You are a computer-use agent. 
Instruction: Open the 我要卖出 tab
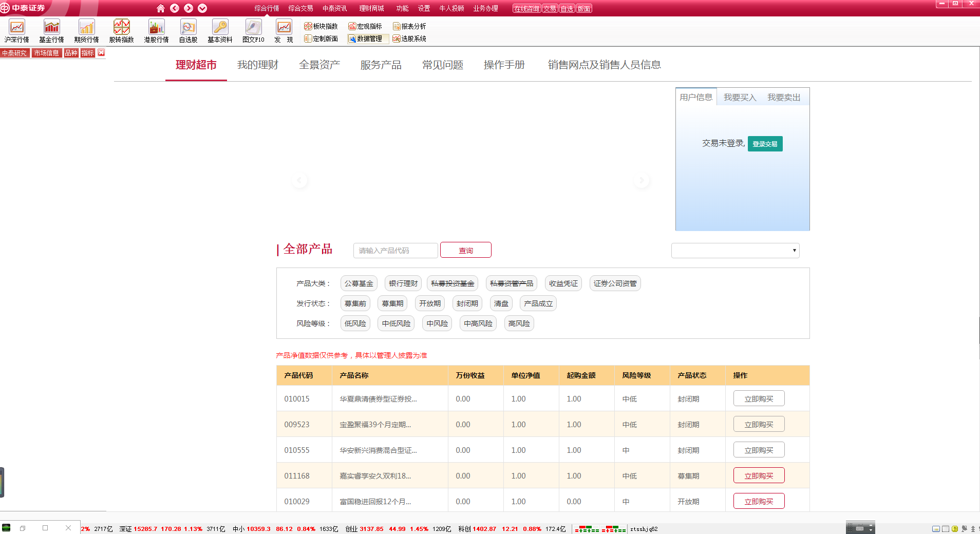(784, 97)
